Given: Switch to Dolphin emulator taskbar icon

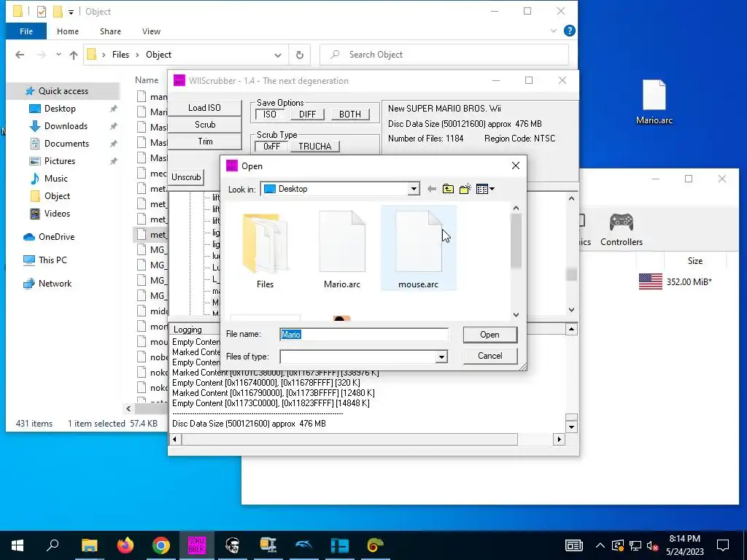Looking at the screenshot, I should tap(303, 545).
